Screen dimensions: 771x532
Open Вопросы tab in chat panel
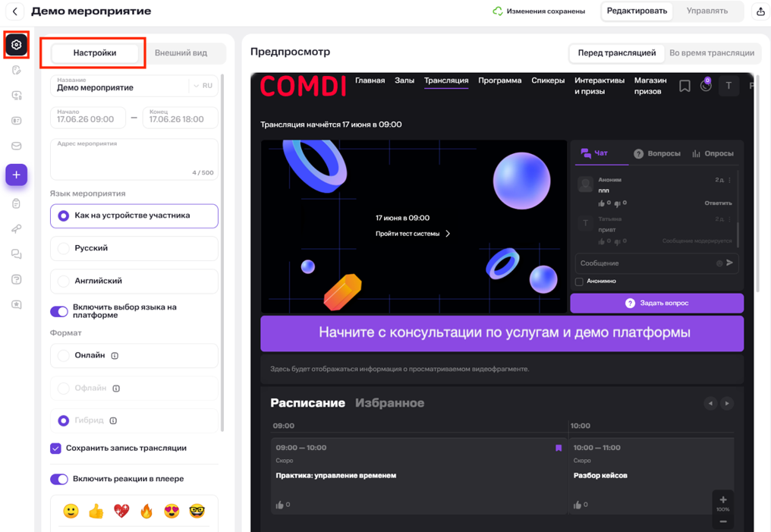click(x=657, y=153)
